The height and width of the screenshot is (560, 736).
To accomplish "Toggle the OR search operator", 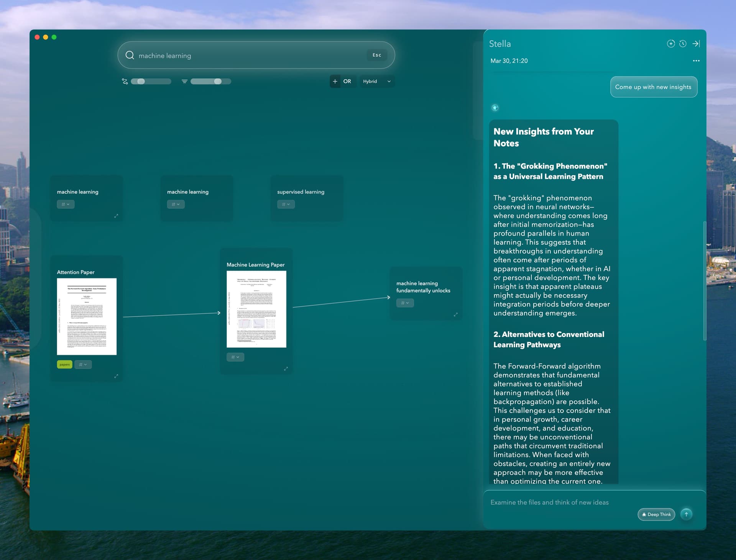I will click(x=347, y=81).
